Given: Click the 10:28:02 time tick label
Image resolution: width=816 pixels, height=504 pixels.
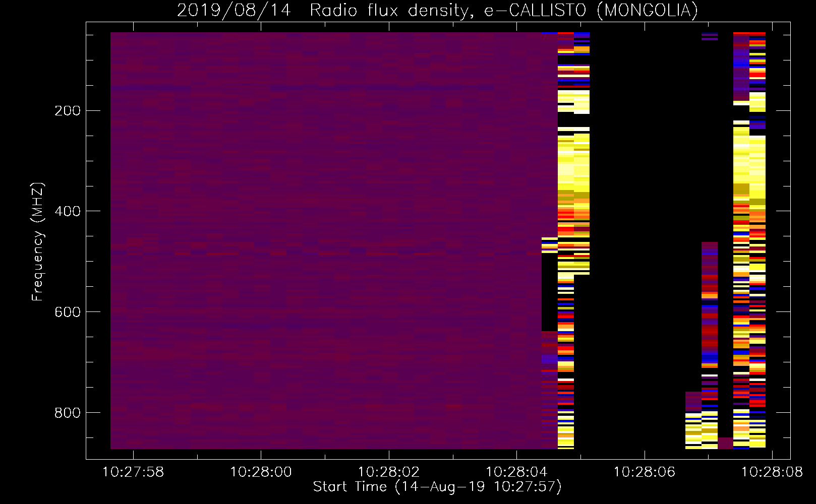Looking at the screenshot, I should (x=389, y=472).
